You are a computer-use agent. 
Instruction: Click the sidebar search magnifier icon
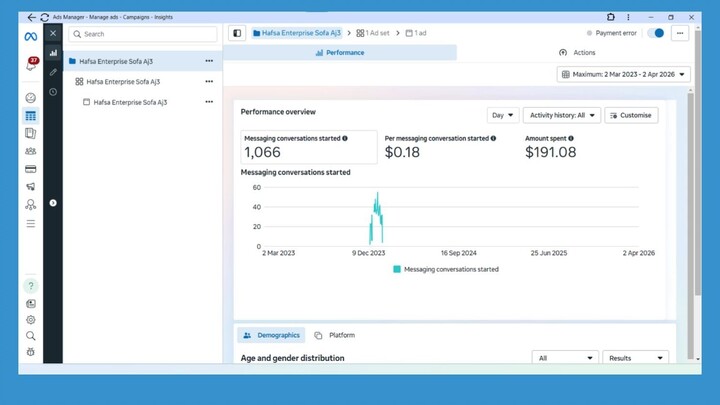click(x=31, y=336)
